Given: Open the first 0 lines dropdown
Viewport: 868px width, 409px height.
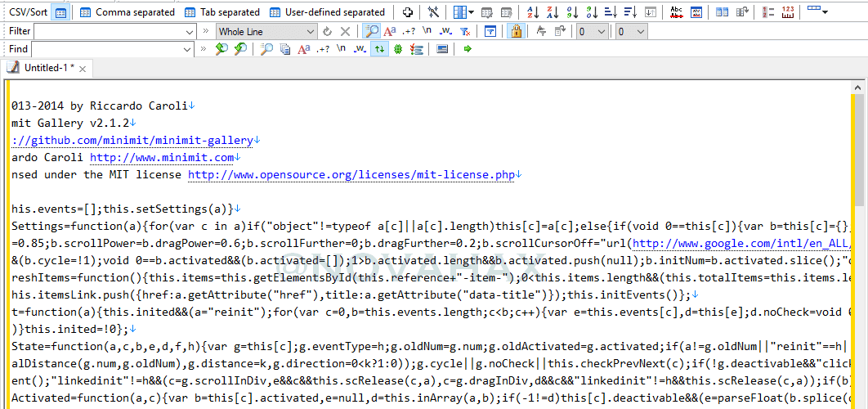Looking at the screenshot, I should (x=591, y=32).
